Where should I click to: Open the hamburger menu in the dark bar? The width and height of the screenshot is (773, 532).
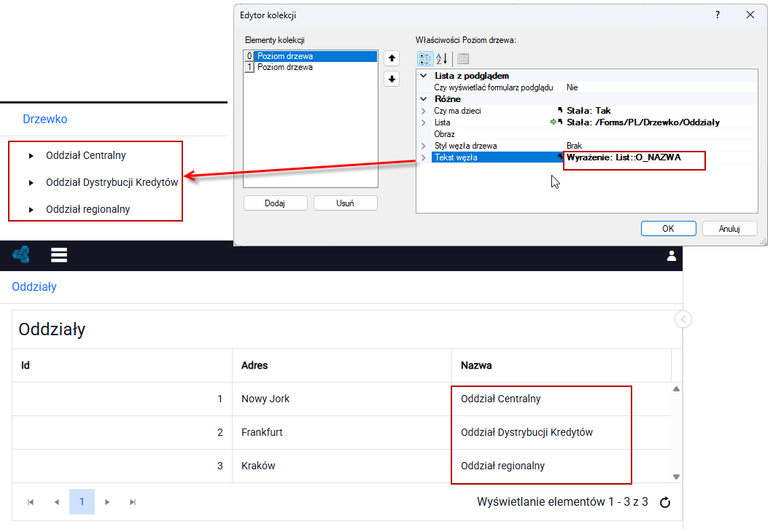point(58,255)
